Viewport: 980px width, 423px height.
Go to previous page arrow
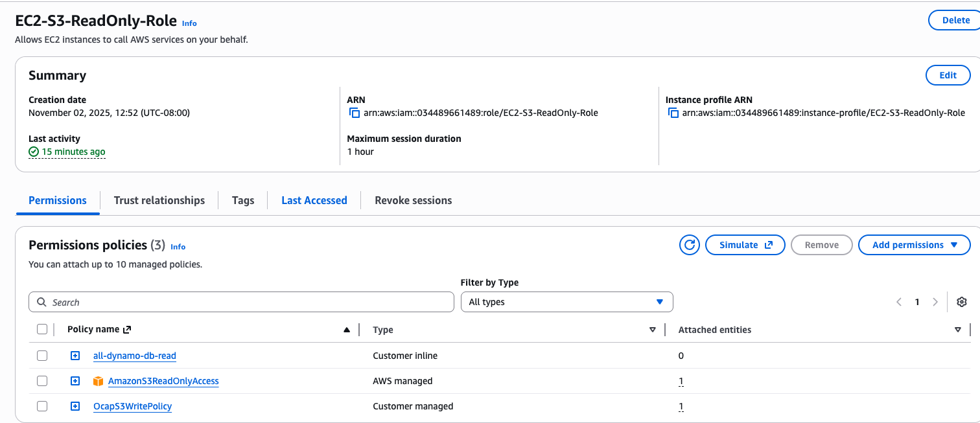click(899, 302)
